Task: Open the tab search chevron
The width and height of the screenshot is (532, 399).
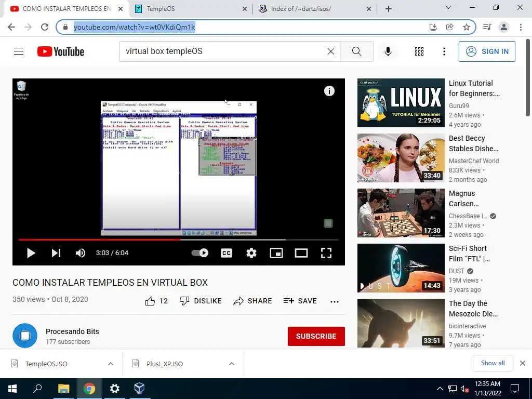Action: 448,7
